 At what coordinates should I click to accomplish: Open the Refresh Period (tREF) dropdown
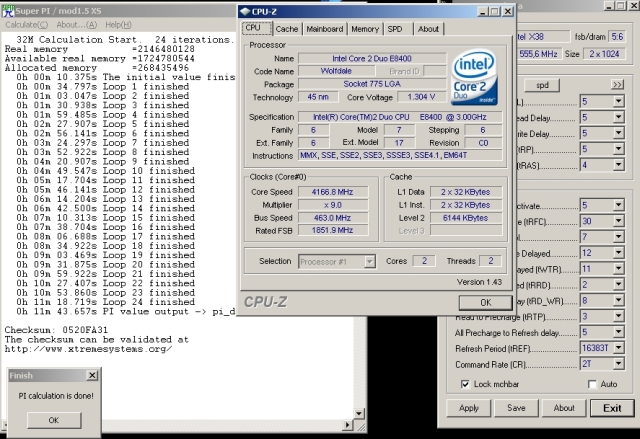[619, 348]
